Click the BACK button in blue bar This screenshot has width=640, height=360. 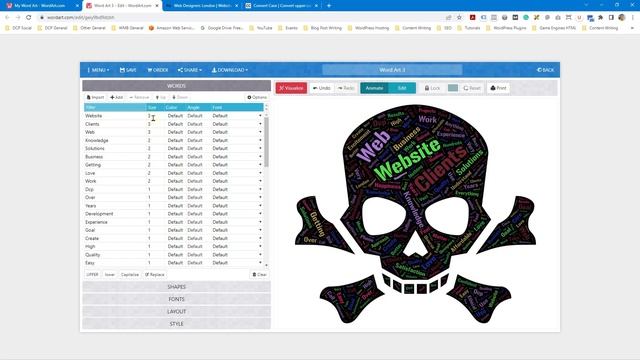tap(546, 70)
